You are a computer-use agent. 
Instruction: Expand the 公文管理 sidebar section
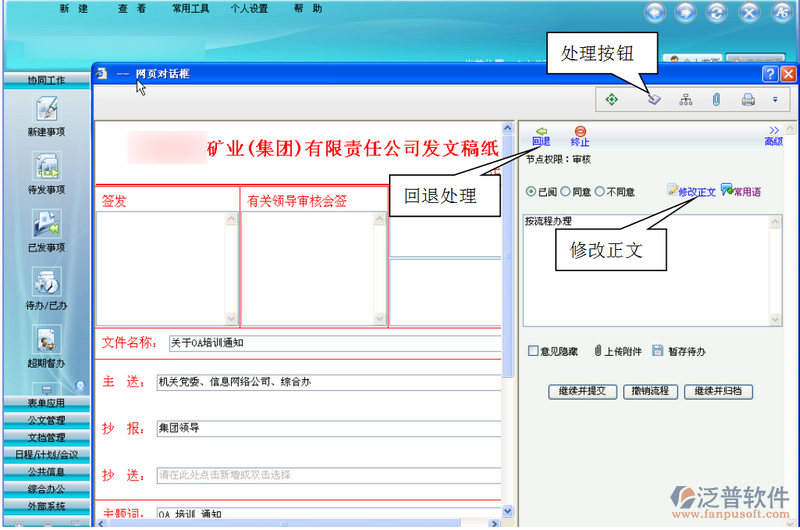pyautogui.click(x=46, y=420)
